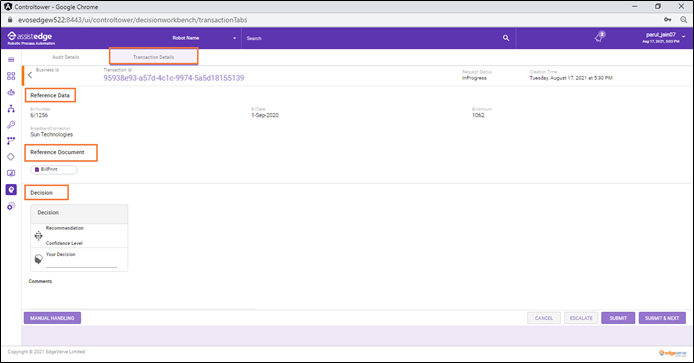Viewport: 694px width, 363px height.
Task: Click the InProgress request status
Action: tap(474, 78)
